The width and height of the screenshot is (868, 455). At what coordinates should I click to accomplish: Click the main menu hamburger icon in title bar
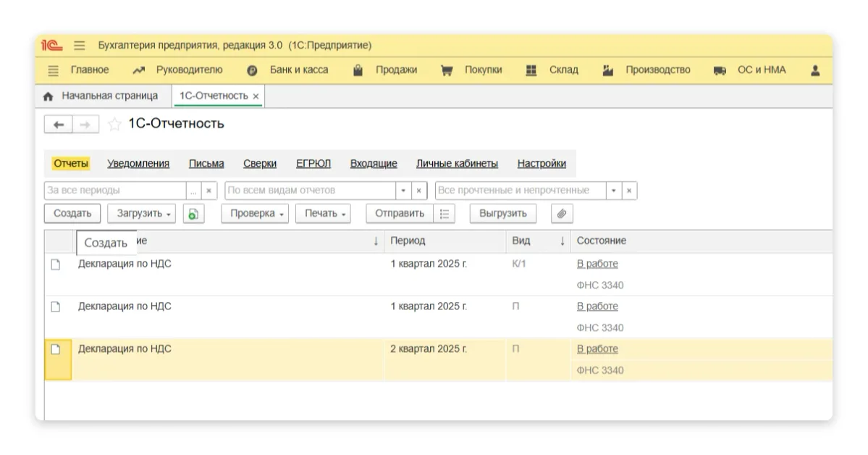[x=80, y=45]
